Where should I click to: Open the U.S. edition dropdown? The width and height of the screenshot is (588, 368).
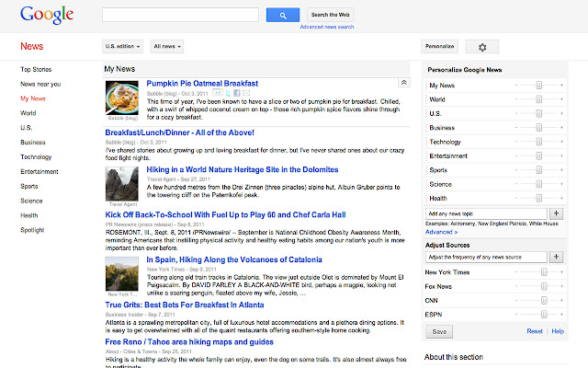click(x=122, y=46)
